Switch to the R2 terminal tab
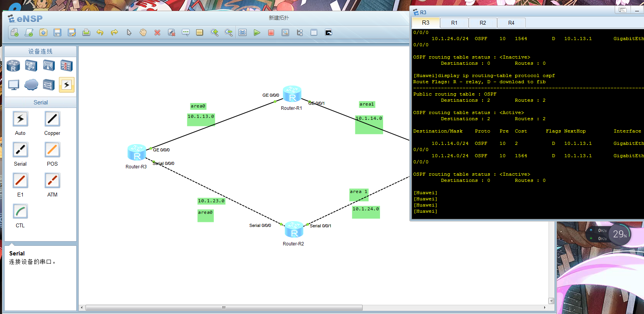 pos(483,23)
